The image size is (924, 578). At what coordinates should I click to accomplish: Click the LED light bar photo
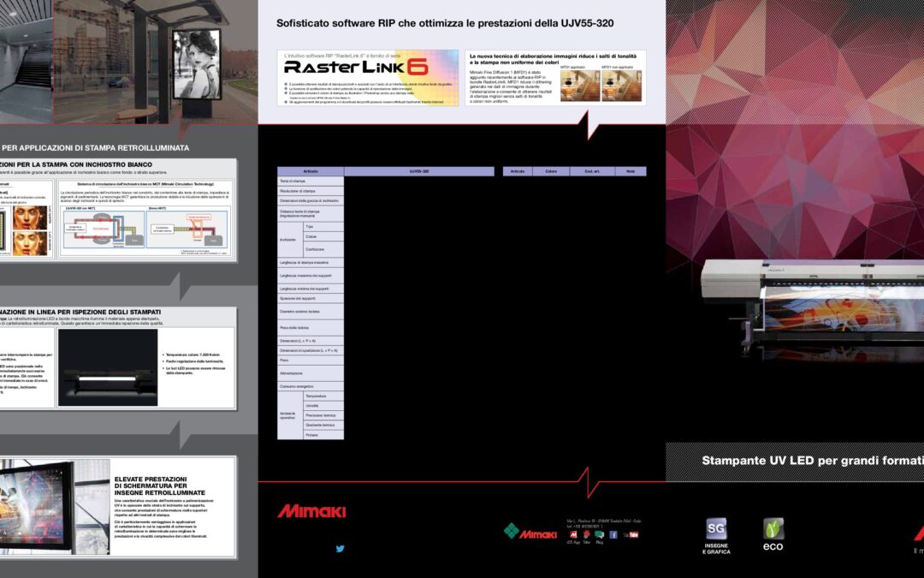click(108, 367)
